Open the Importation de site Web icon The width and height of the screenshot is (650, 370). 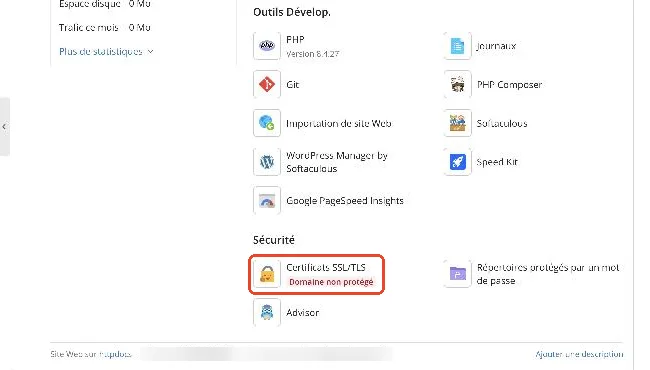(x=267, y=123)
